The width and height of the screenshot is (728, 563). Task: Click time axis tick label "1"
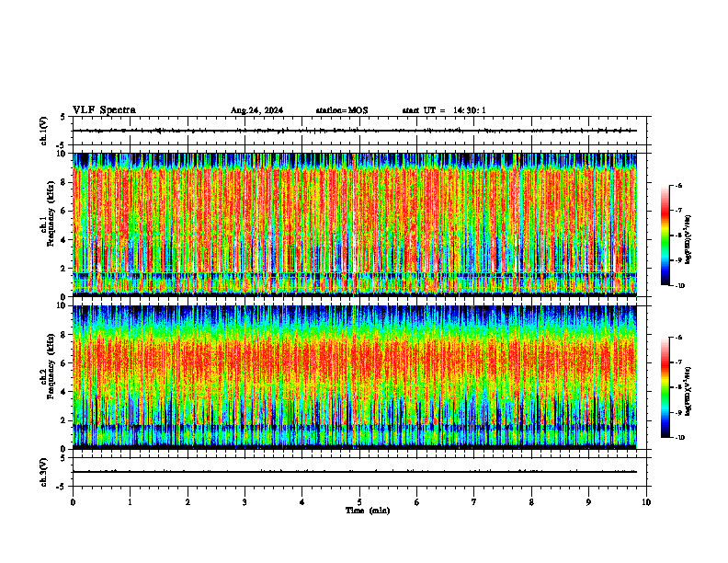130,502
